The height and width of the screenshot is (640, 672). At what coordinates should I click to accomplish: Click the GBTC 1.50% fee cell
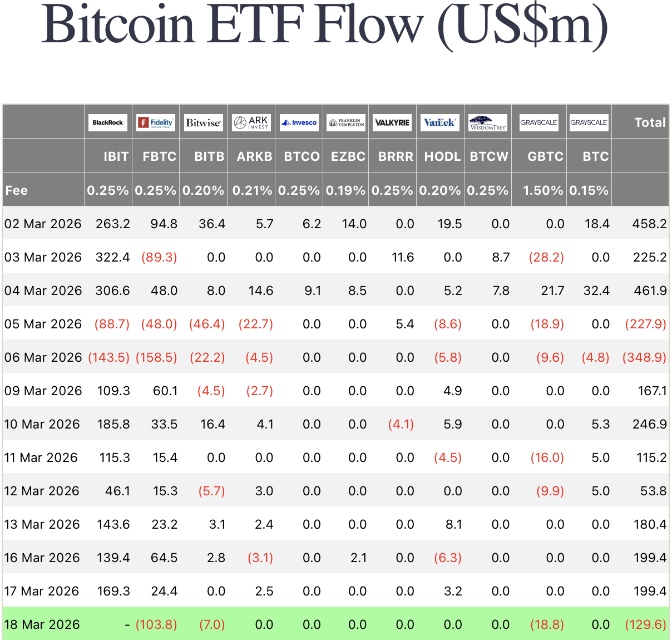543,190
